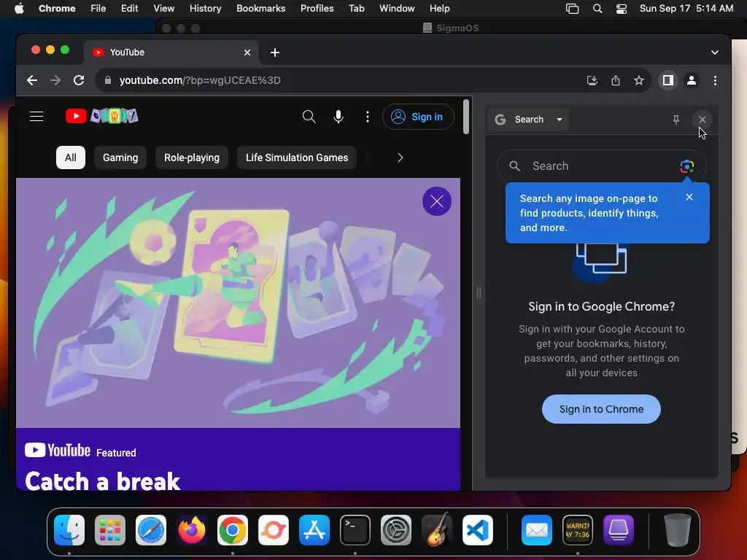747x560 pixels.
Task: Click Sign in to Chrome button
Action: point(601,409)
